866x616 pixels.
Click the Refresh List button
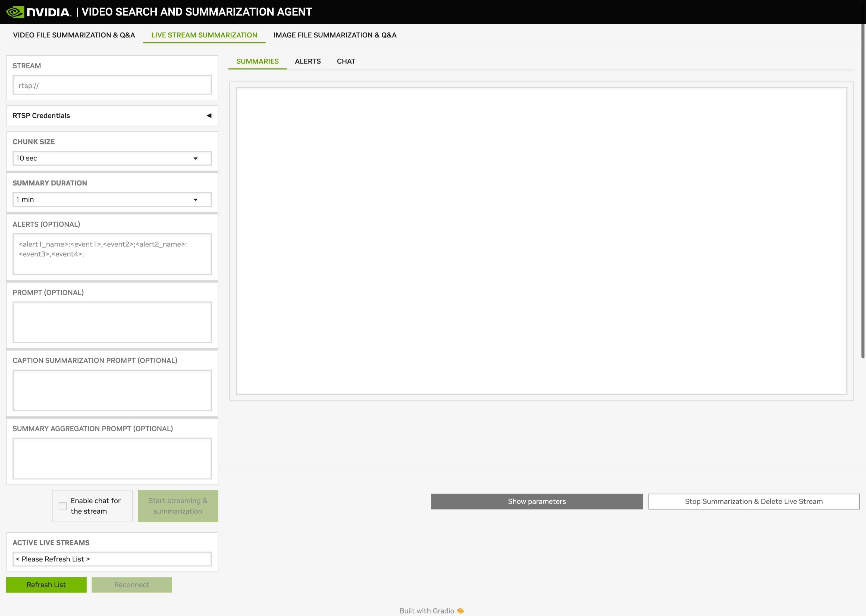(x=46, y=585)
